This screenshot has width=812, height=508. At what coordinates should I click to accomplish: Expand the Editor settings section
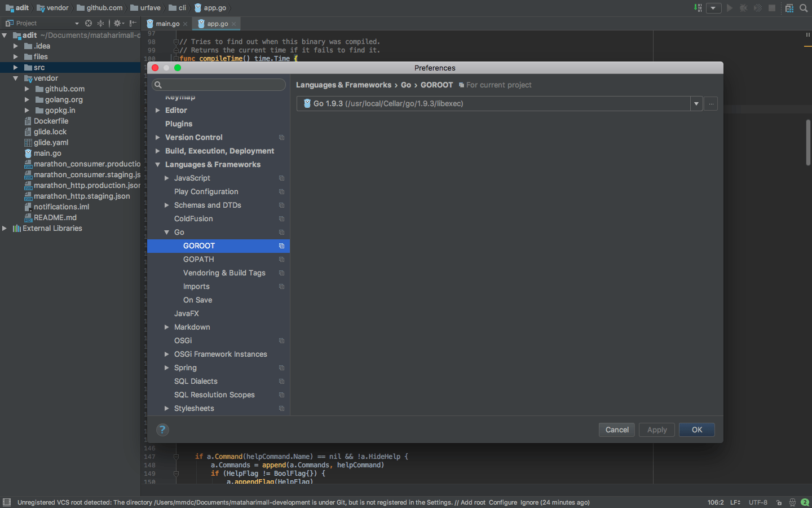coord(158,111)
